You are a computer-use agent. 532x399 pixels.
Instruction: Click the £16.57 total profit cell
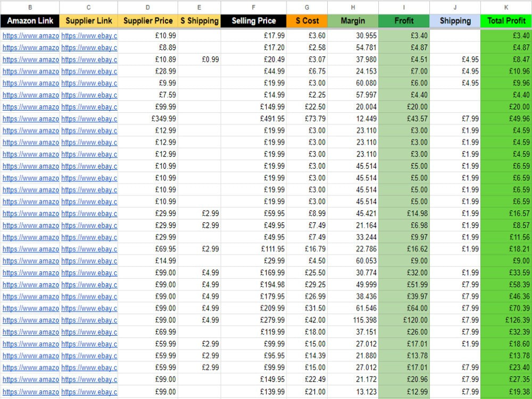click(x=506, y=213)
